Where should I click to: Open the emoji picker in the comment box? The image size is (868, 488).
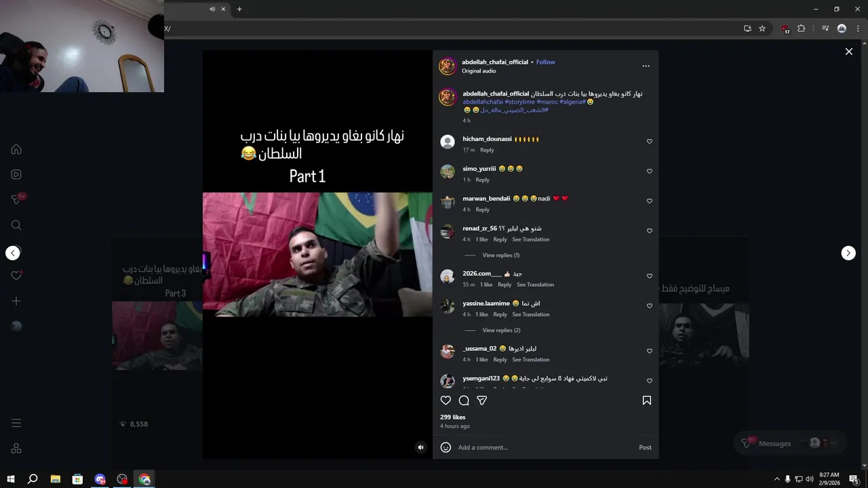446,447
